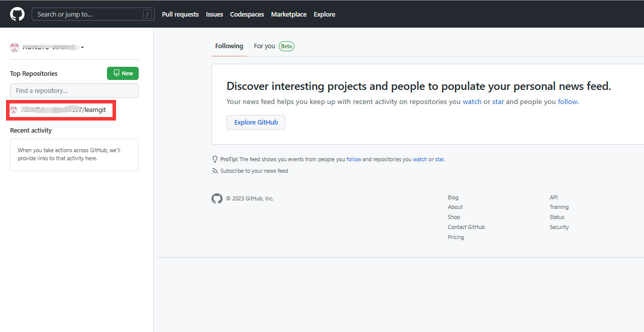Follow the watch link in news feed card

click(472, 101)
